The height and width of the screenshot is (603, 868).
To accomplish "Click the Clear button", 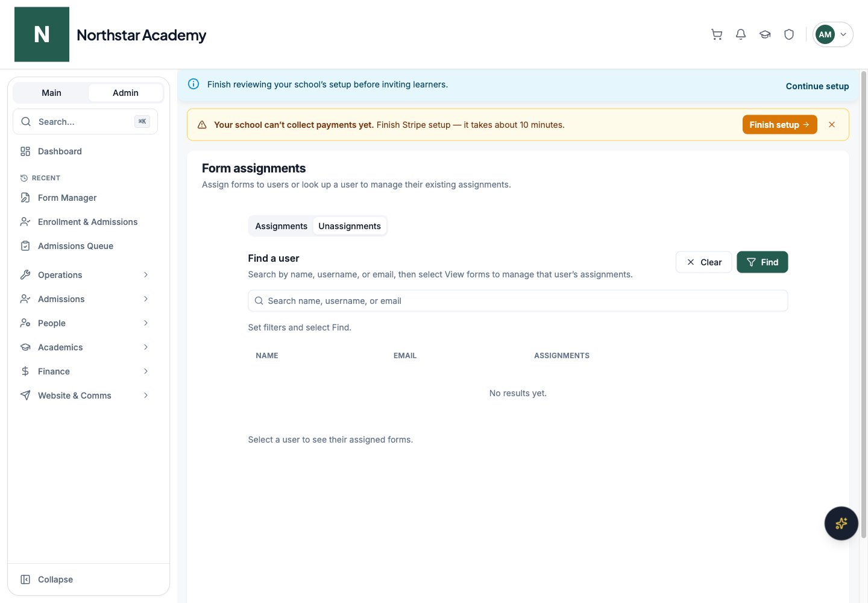I will 704,262.
